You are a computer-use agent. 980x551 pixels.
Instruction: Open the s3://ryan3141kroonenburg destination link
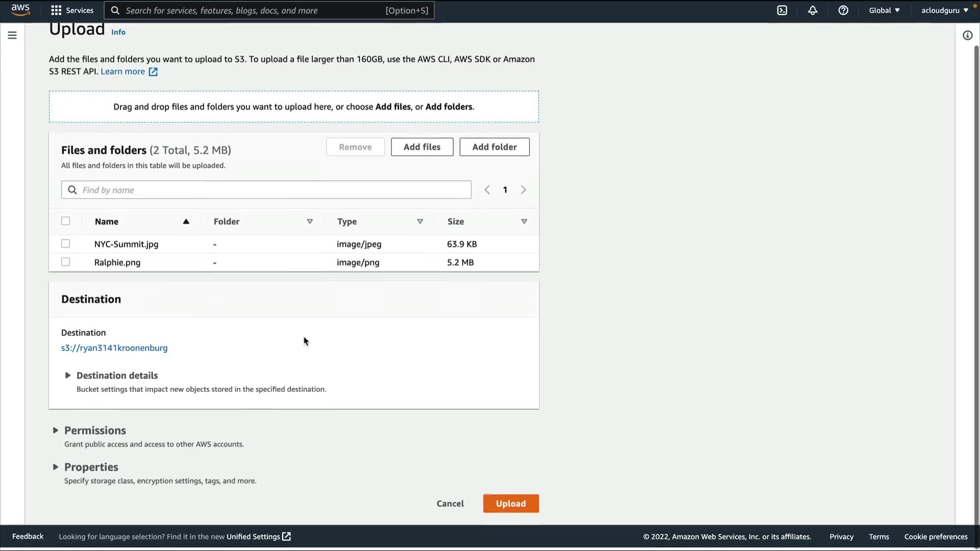pyautogui.click(x=114, y=348)
